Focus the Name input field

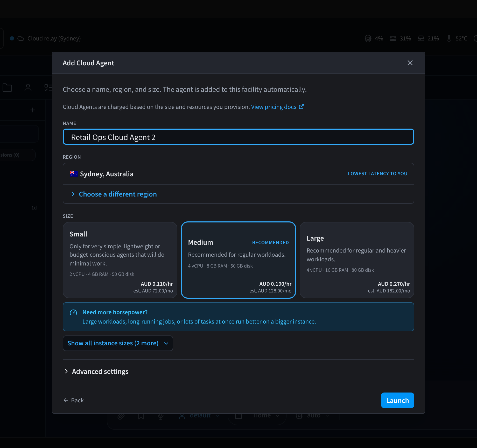point(238,137)
